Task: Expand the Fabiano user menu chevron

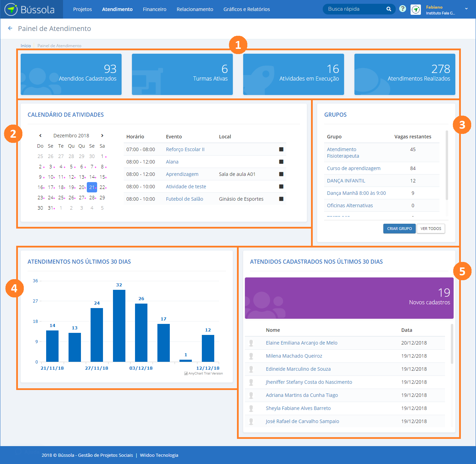Action: coord(466,9)
